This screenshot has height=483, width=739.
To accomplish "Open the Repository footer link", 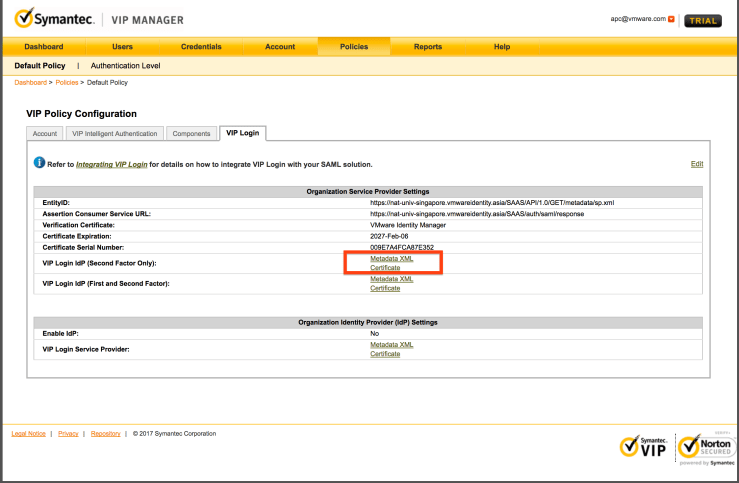I will pos(106,434).
